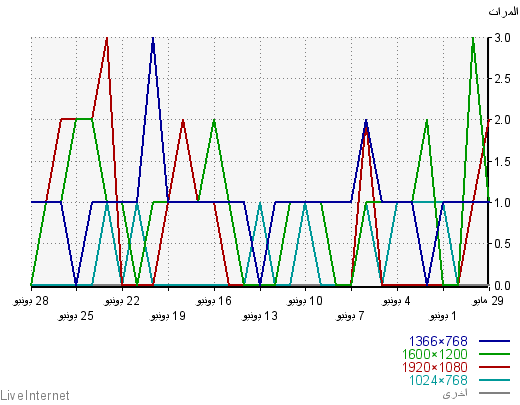Click the 28 يونيو date label
The width and height of the screenshot is (520, 405).
click(x=31, y=301)
